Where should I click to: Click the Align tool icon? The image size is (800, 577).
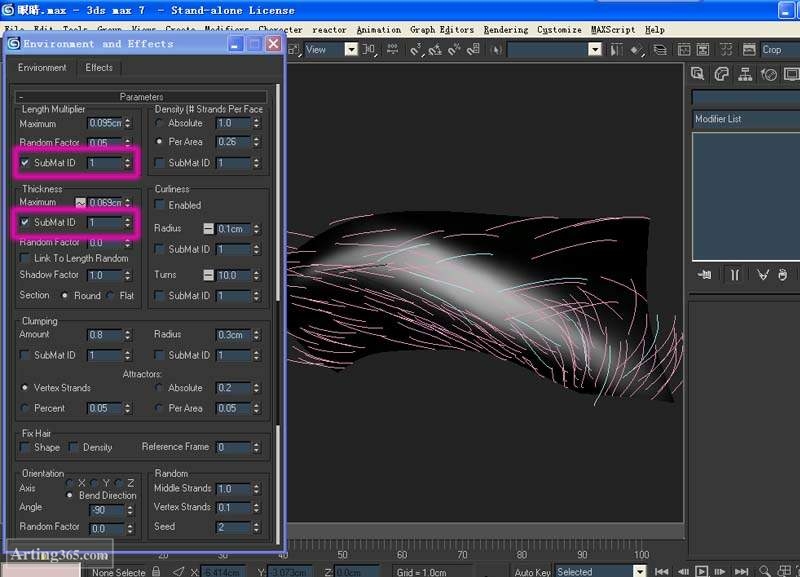click(x=636, y=49)
